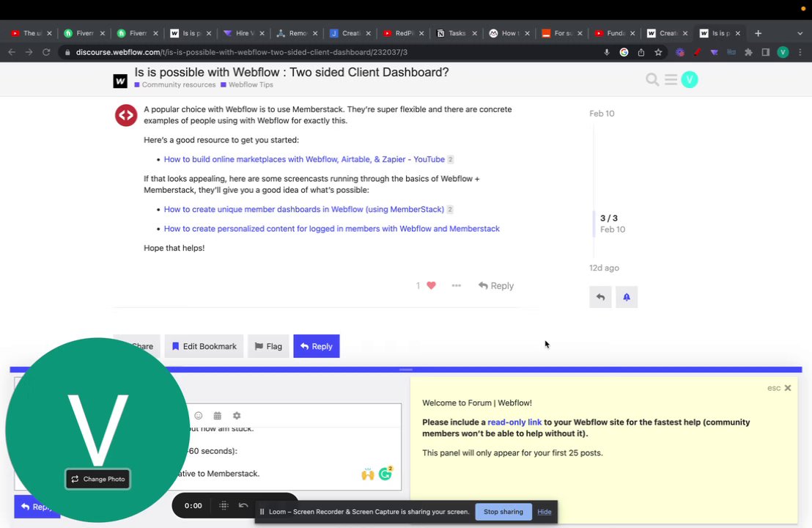The width and height of the screenshot is (812, 528).
Task: Switch to the Tasks Notion tab
Action: point(457,33)
